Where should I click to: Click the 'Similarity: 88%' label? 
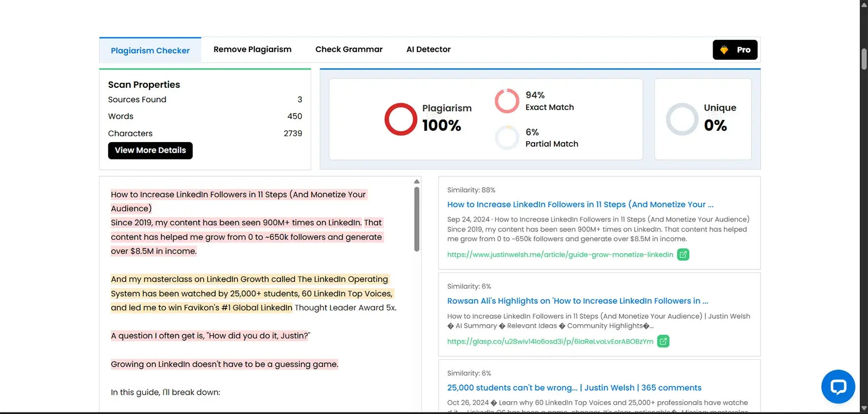click(471, 190)
